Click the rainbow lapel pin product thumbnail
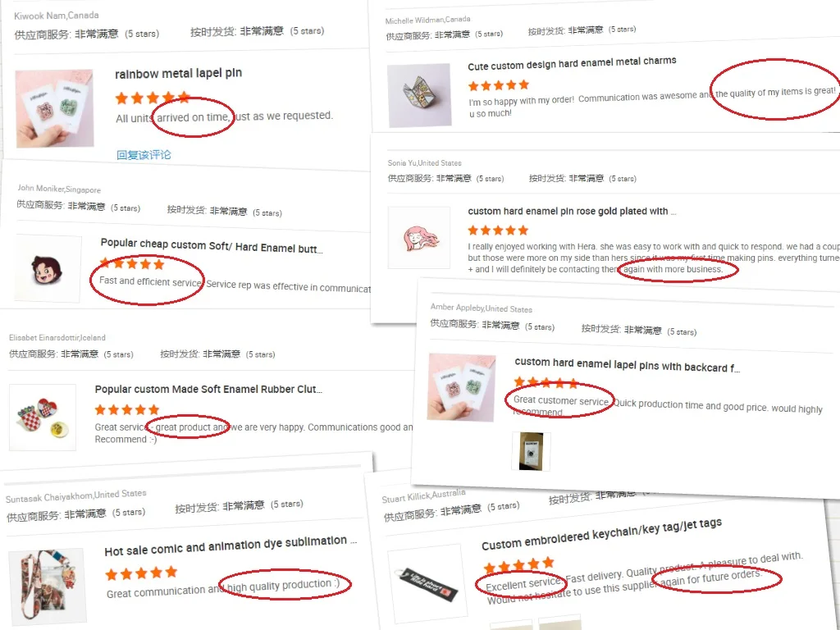 pyautogui.click(x=55, y=108)
